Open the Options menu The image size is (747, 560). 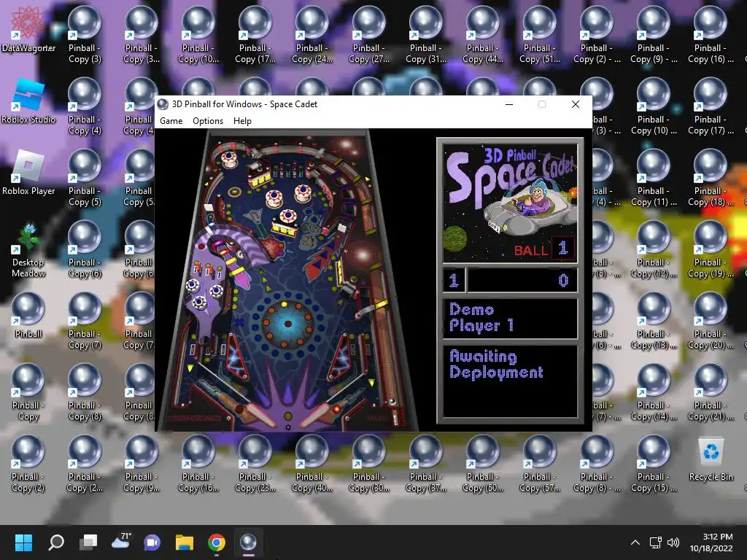(208, 121)
